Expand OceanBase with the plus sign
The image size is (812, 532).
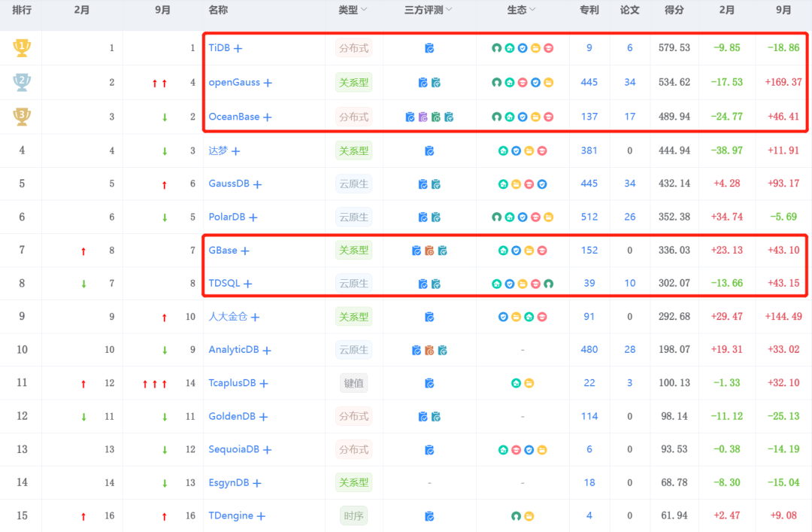tap(267, 117)
